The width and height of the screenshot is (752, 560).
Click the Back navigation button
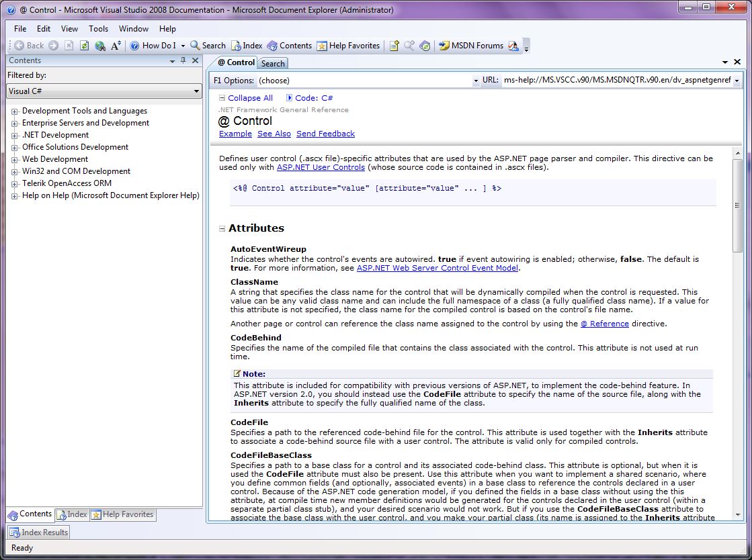tap(29, 46)
